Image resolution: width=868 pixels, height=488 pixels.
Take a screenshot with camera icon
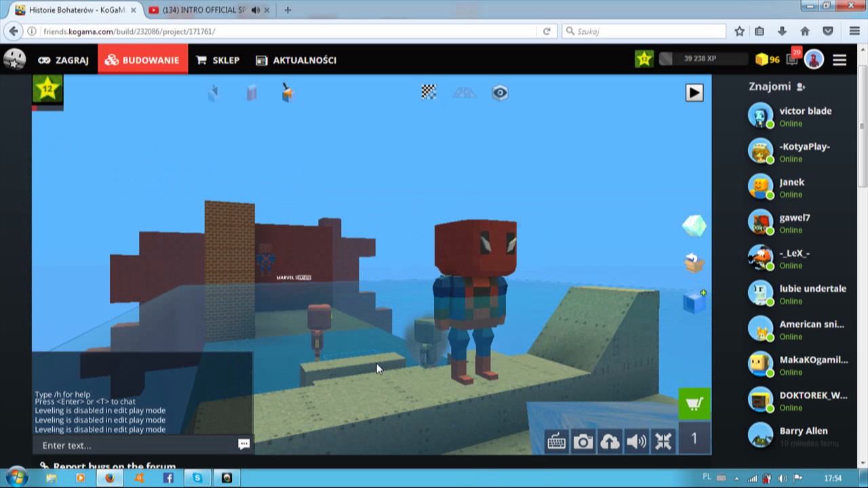click(583, 442)
